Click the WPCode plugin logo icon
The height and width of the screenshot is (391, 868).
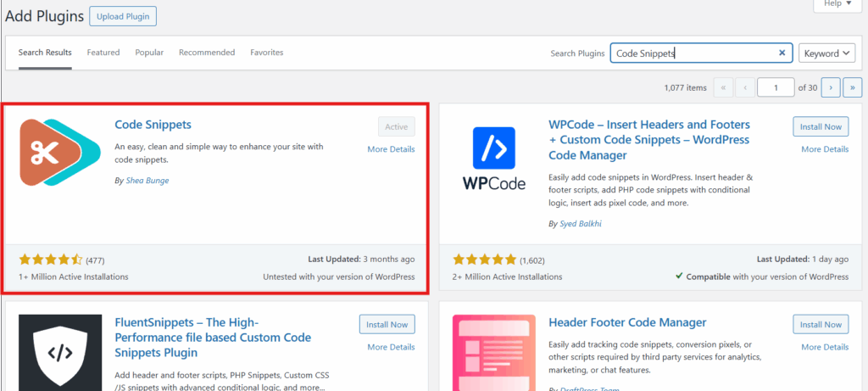pos(494,158)
